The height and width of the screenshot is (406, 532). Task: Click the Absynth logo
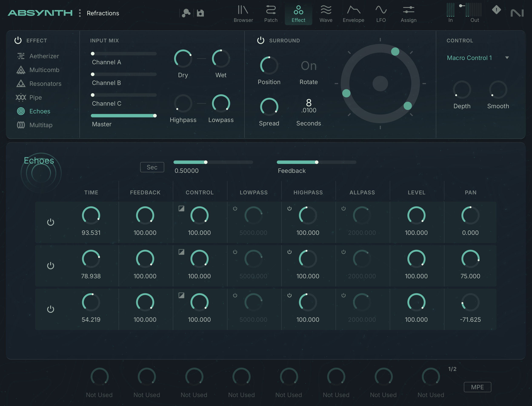40,13
